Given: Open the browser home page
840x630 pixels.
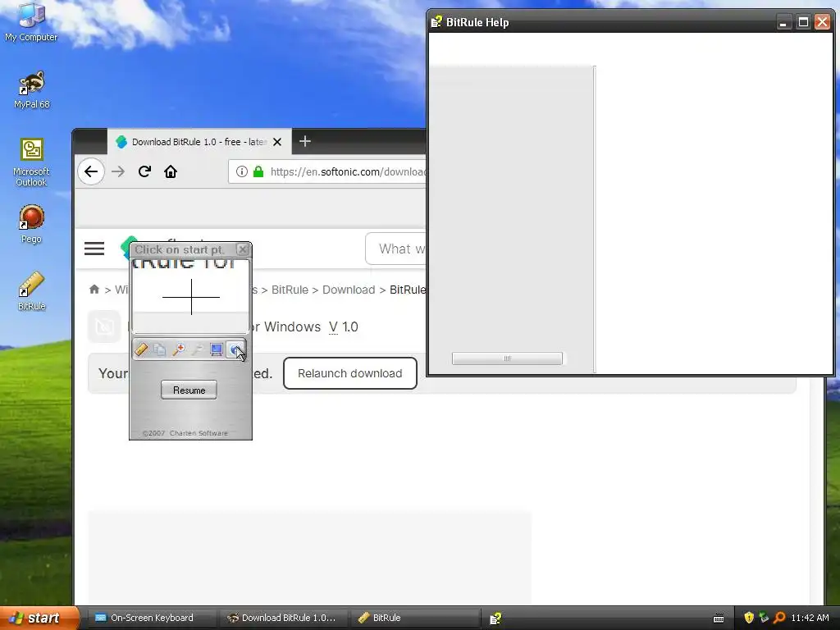Looking at the screenshot, I should (x=171, y=171).
